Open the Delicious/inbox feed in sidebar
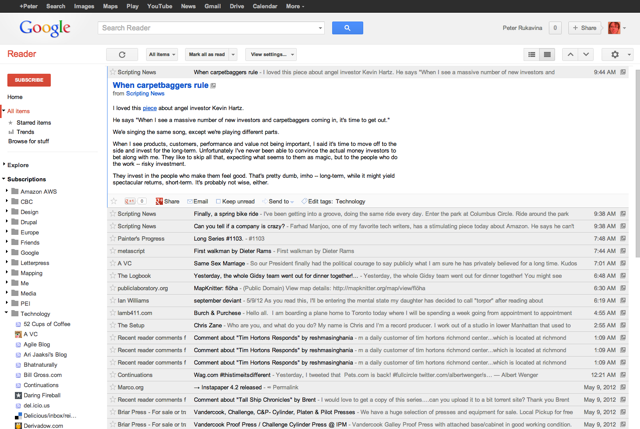 pos(46,416)
